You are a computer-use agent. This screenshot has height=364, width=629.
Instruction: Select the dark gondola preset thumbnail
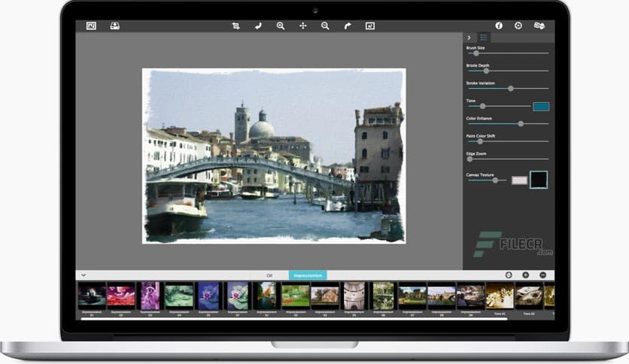click(92, 296)
